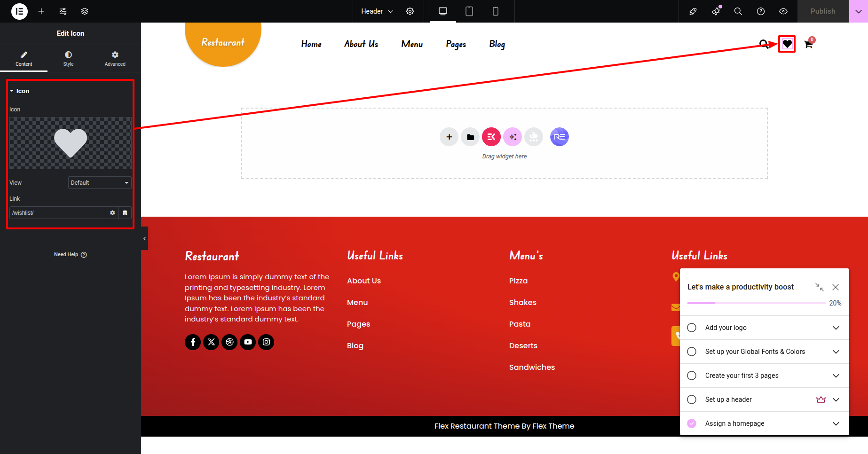Click the Need Help link
868x454 pixels.
[x=70, y=254]
